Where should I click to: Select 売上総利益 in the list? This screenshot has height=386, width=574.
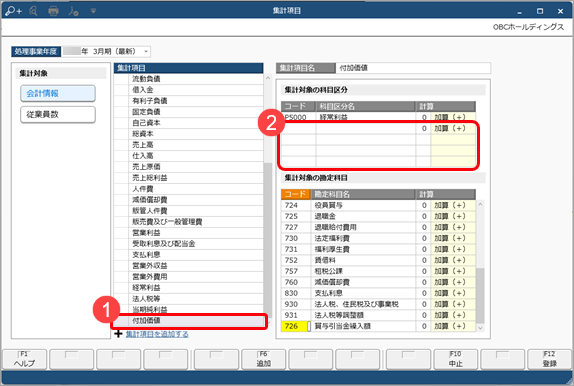coord(189,178)
